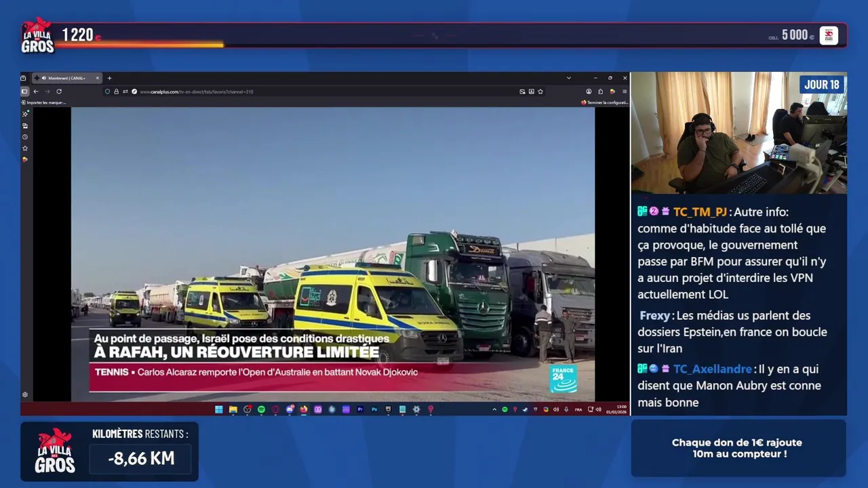Click the -8,66 KM remaining counter
The width and height of the screenshot is (868, 488).
coord(141,458)
